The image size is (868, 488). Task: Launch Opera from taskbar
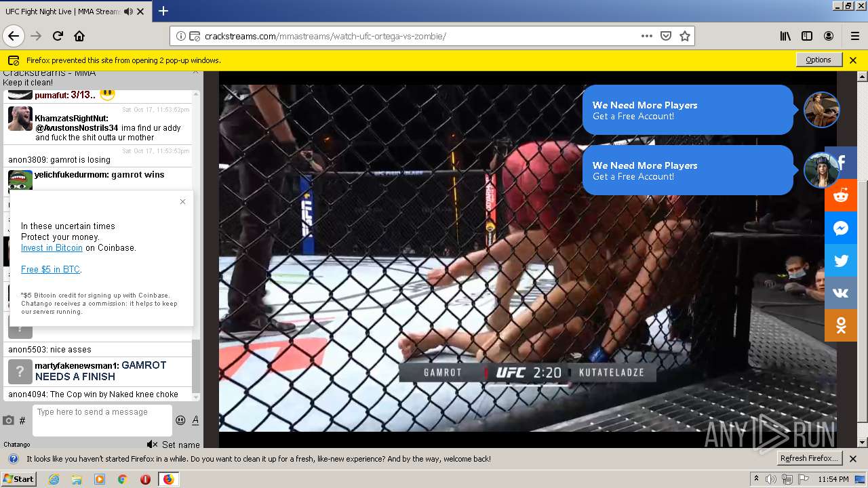coord(145,479)
